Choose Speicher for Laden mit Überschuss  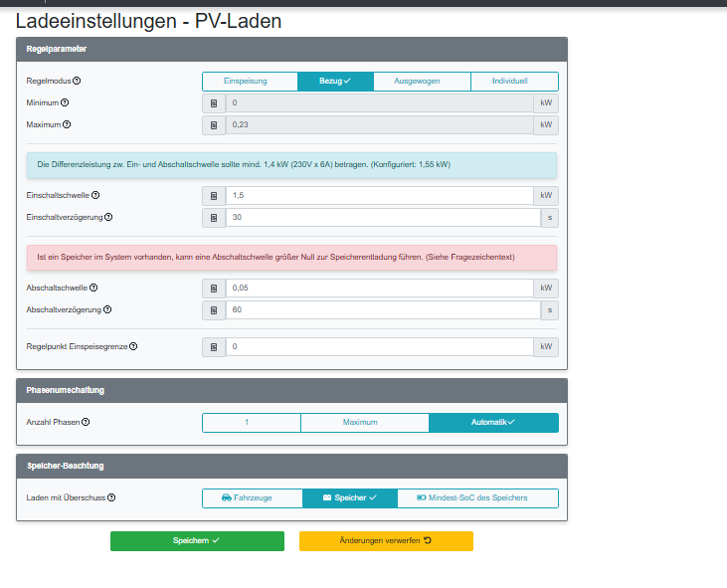tap(350, 498)
